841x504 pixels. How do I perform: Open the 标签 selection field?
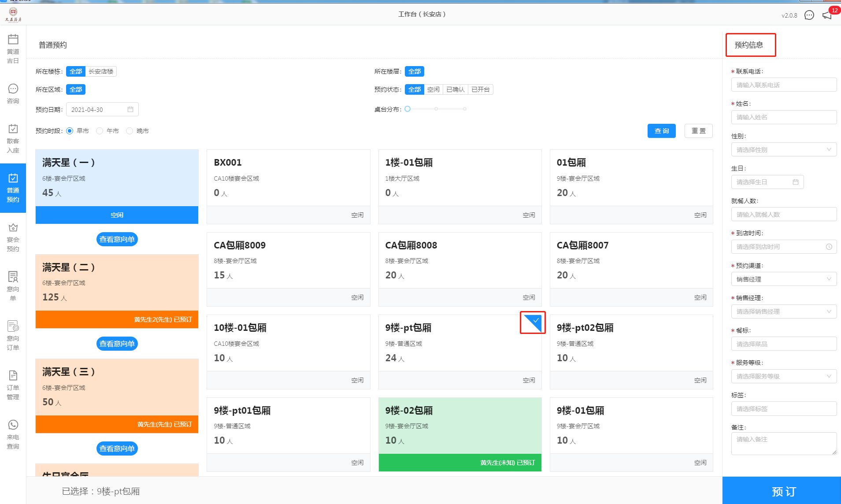(784, 409)
